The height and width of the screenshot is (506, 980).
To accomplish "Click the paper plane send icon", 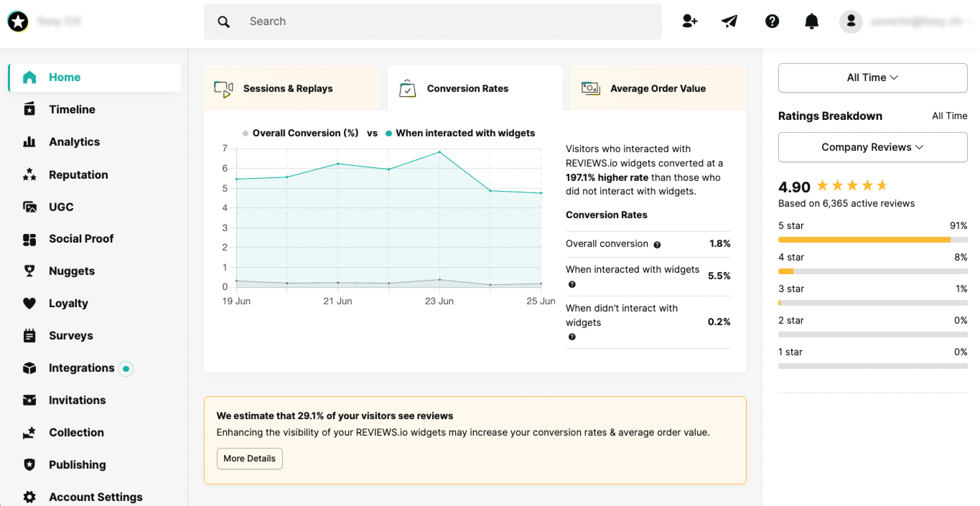I will 729,21.
